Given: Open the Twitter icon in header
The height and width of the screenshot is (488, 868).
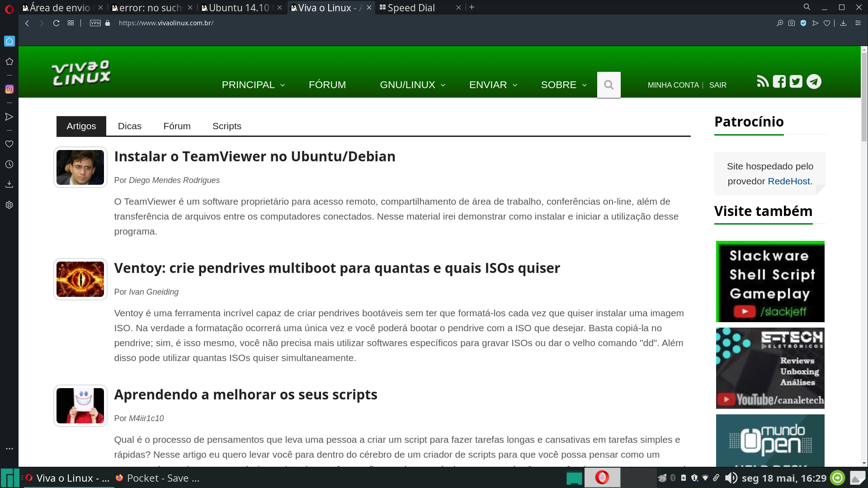Looking at the screenshot, I should click(796, 81).
